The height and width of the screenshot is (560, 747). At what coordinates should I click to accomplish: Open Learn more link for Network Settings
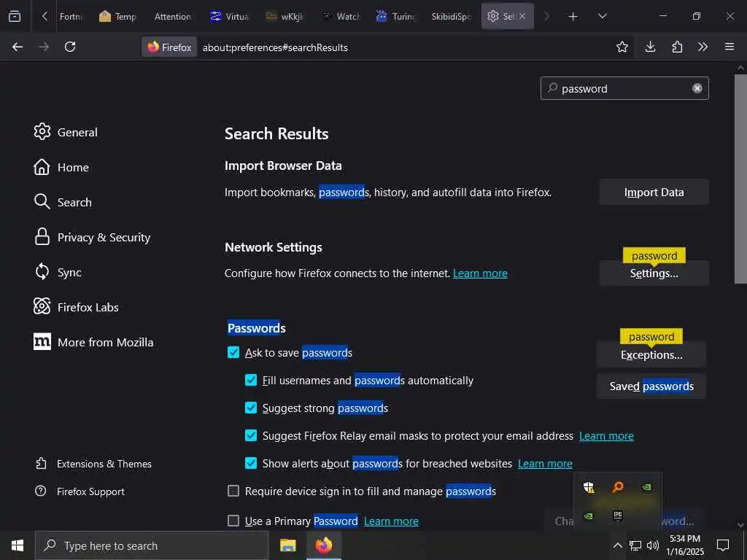(x=480, y=273)
